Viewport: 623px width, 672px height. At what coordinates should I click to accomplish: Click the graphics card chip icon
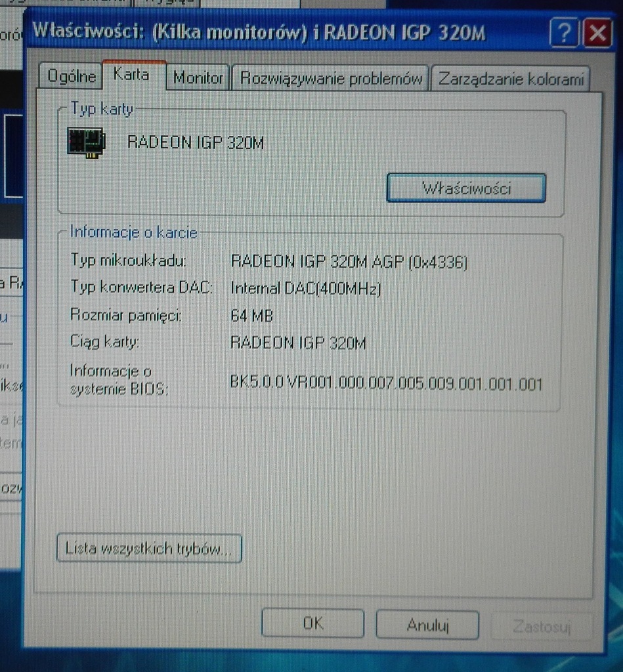(x=86, y=142)
